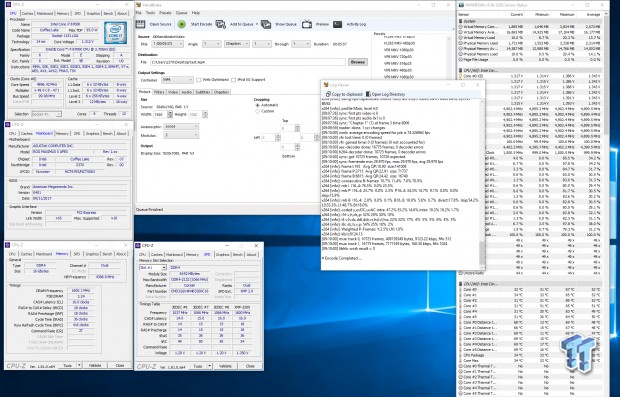This screenshot has height=397, width=620.
Task: Click the Core #0 VID sensor icon in HWiNFO
Action: 461,76
